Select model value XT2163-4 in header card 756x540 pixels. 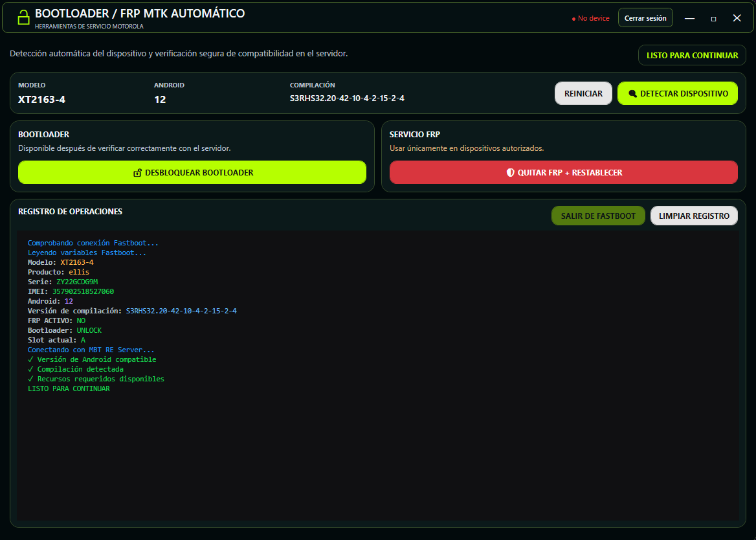(x=41, y=99)
